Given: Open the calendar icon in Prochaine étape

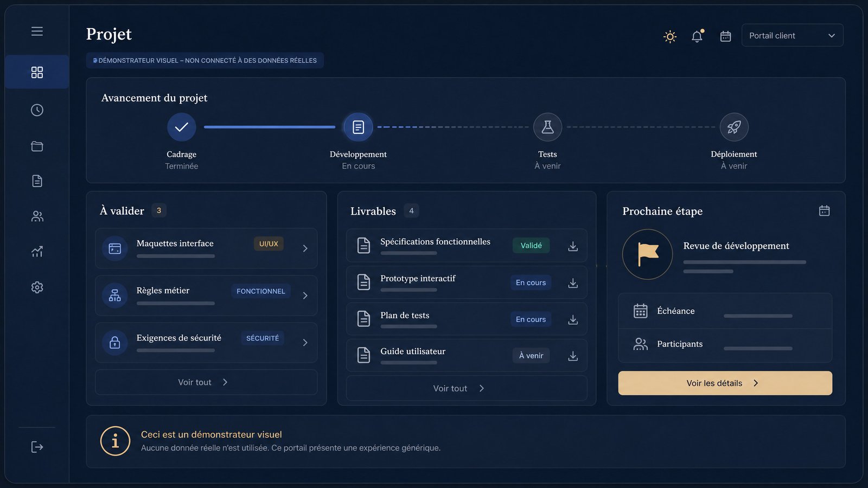Looking at the screenshot, I should (x=824, y=211).
